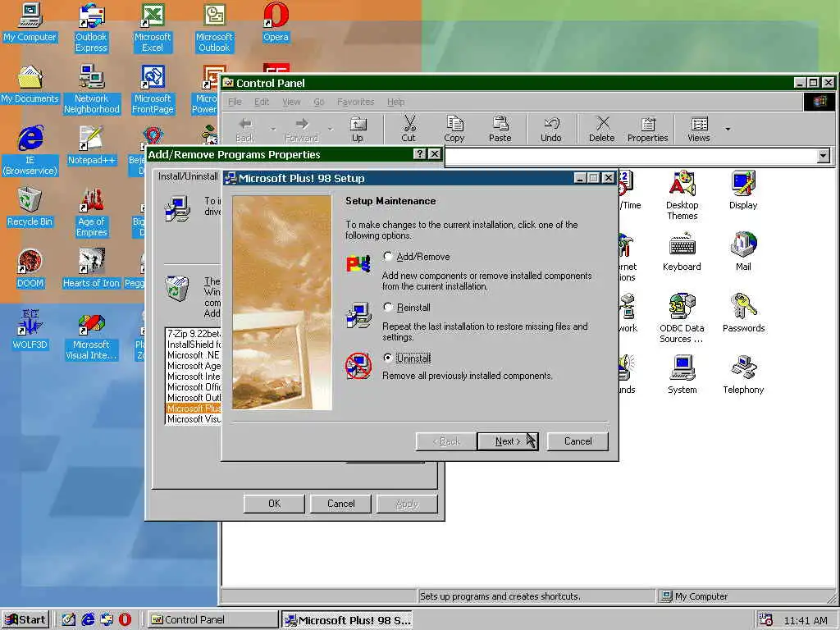The image size is (840, 630).
Task: Open the File menu in Control Panel
Action: (235, 102)
